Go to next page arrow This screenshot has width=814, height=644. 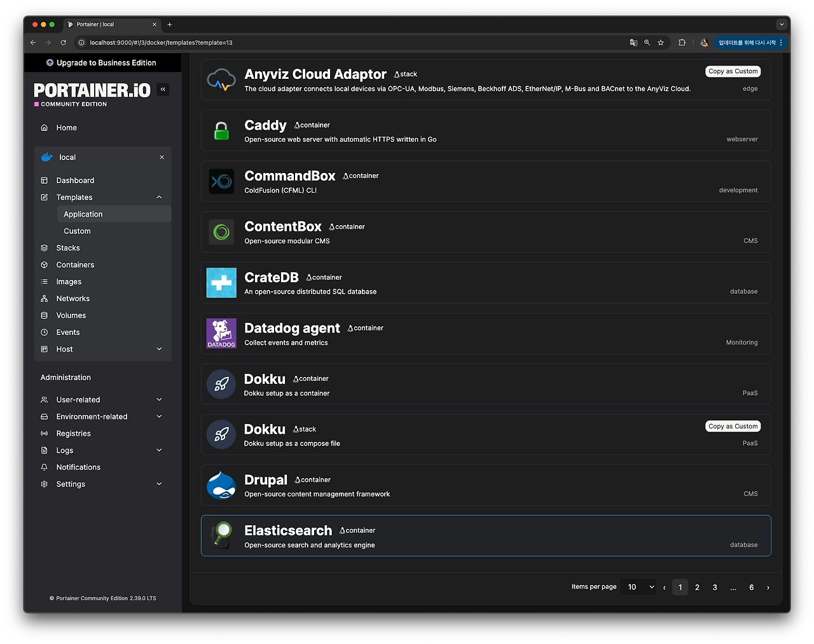point(768,587)
